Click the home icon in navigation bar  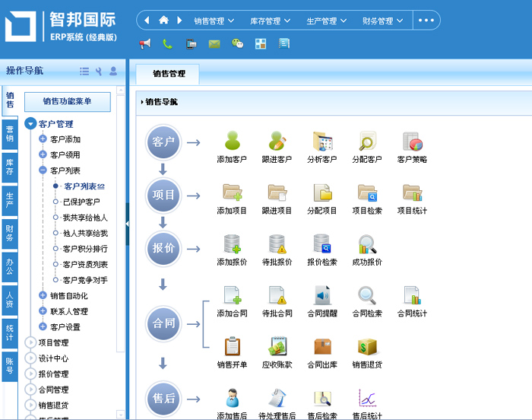pyautogui.click(x=163, y=21)
